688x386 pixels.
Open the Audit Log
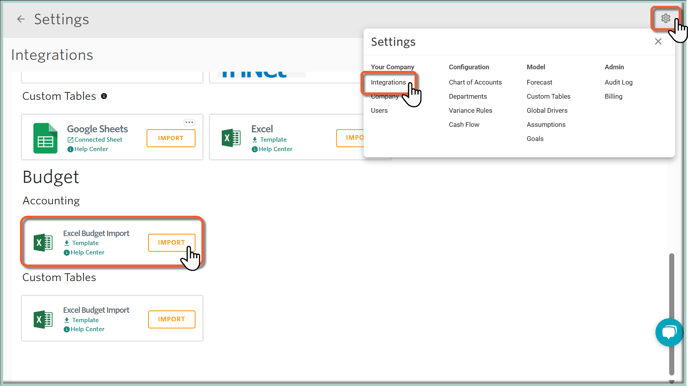click(618, 82)
